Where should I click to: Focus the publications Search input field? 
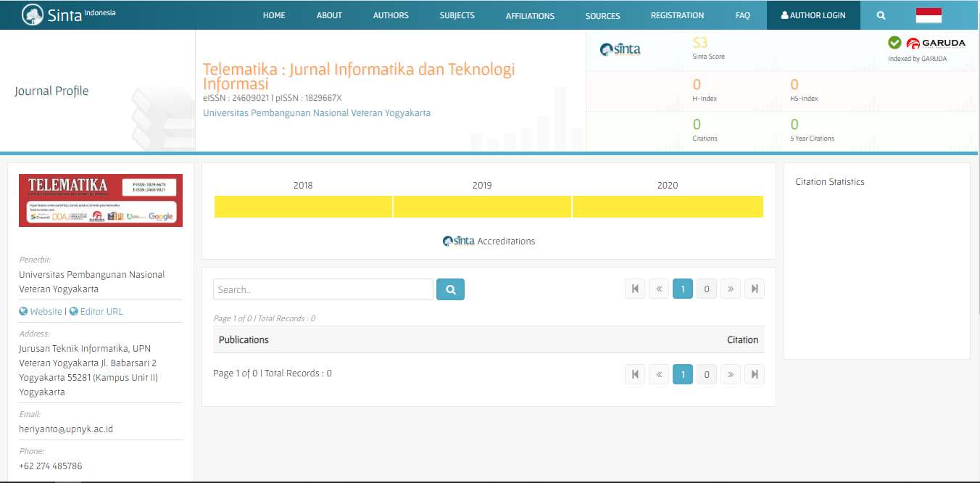(x=323, y=289)
